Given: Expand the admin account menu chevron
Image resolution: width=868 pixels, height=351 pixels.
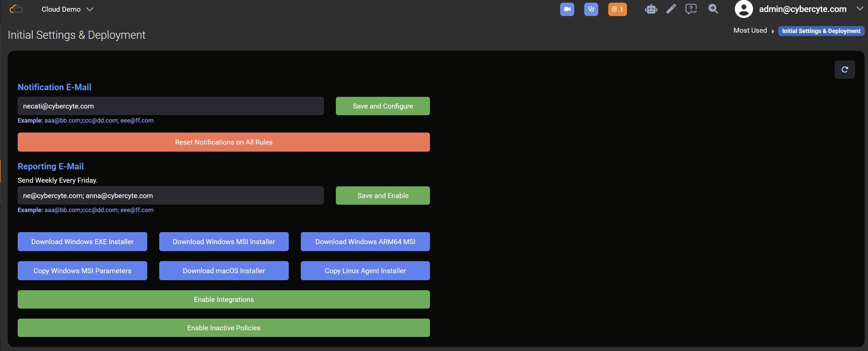Looking at the screenshot, I should [860, 9].
